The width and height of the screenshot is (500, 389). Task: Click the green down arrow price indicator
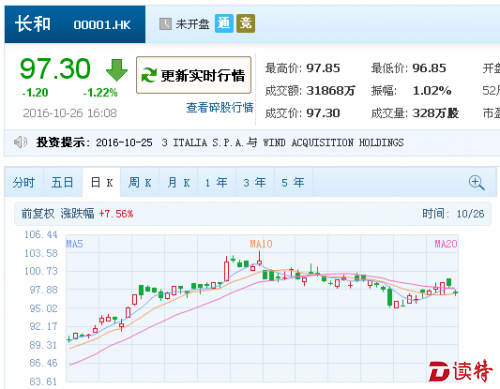[117, 70]
